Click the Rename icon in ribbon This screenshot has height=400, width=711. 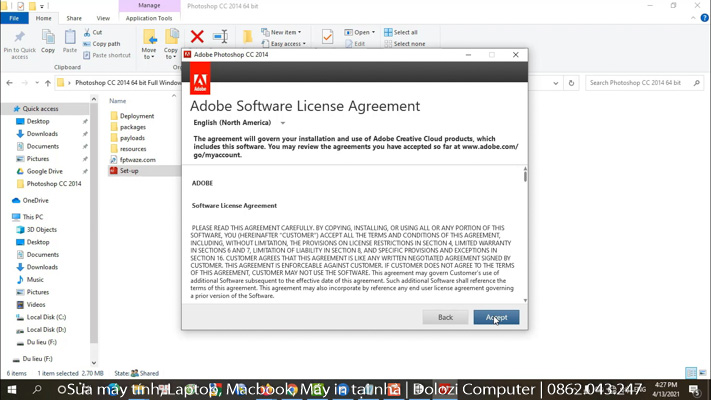221,37
